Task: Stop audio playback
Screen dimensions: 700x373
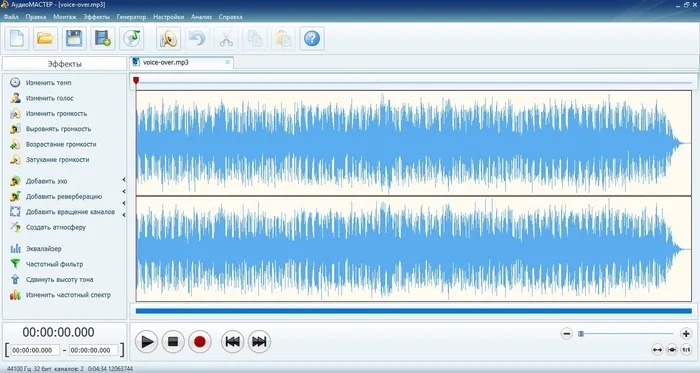Action: 173,342
